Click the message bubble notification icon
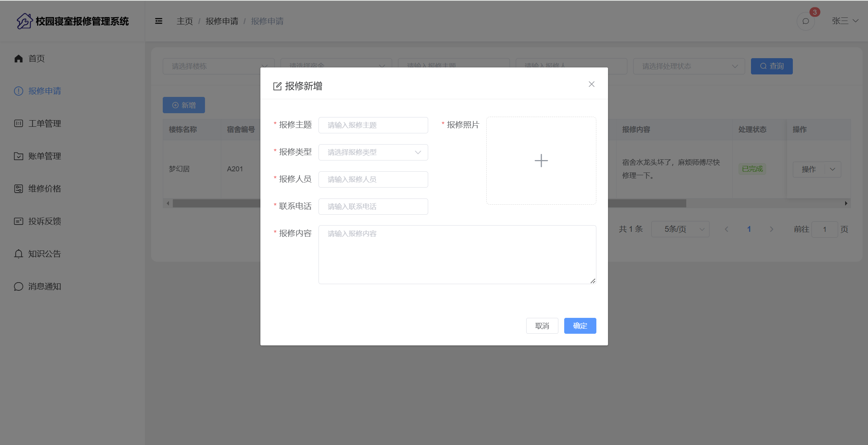868x445 pixels. click(806, 21)
